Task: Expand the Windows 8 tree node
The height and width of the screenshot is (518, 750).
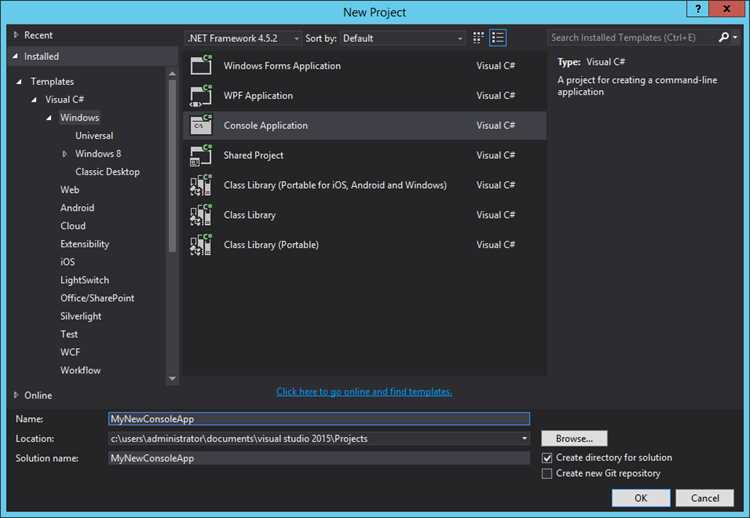Action: 64,154
